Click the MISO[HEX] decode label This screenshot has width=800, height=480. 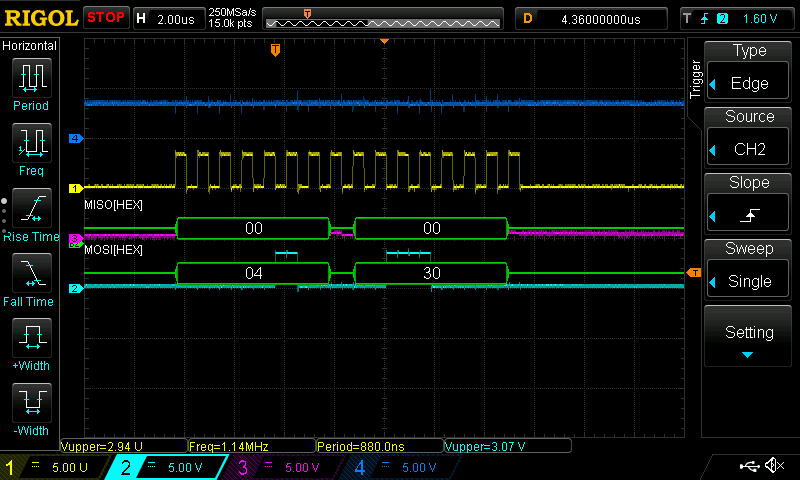coord(113,205)
